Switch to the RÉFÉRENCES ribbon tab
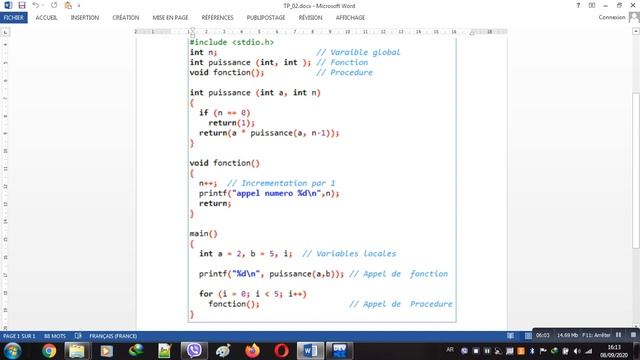 218,18
